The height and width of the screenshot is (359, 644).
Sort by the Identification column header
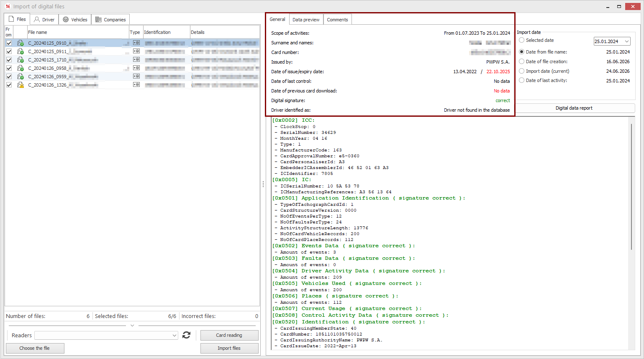(x=167, y=32)
